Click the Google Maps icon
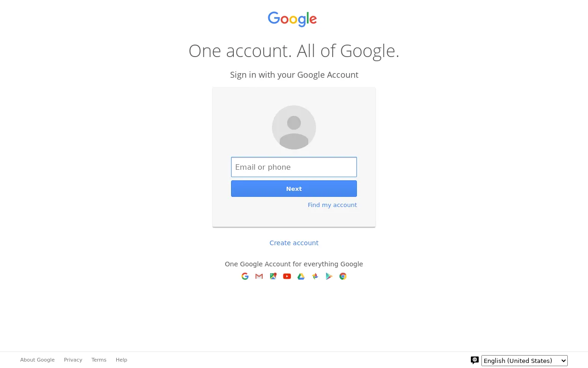This screenshot has width=588, height=368. tap(273, 276)
